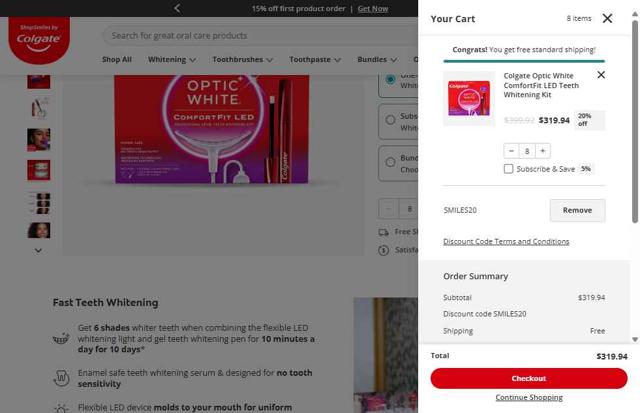Enable Subscribe & Save checkbox
Image resolution: width=640 pixels, height=413 pixels.
[x=508, y=169]
